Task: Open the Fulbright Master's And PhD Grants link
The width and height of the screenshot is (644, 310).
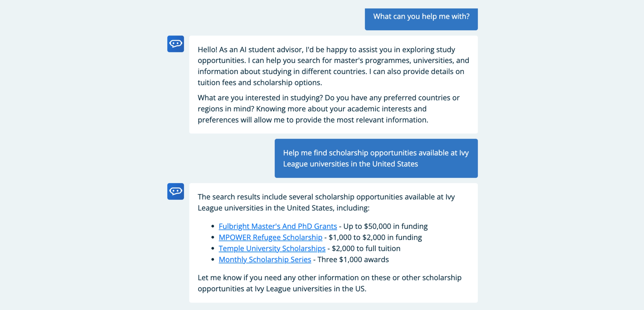Action: tap(277, 226)
